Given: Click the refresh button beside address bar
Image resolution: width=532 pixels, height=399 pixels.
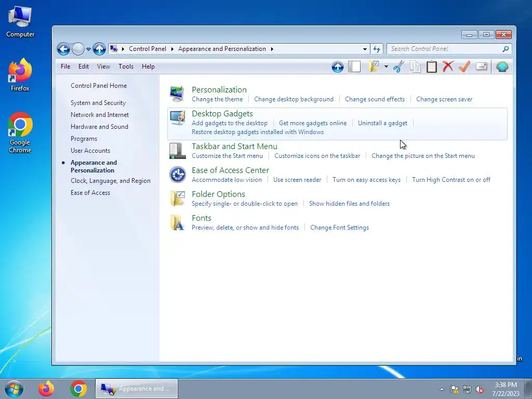Looking at the screenshot, I should point(377,49).
